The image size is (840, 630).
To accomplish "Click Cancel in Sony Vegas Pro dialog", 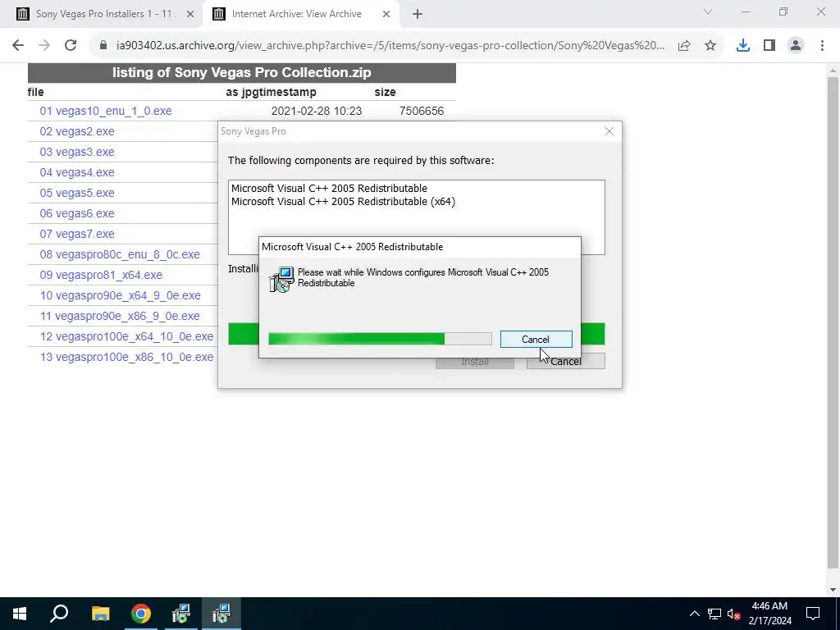I will 566,362.
